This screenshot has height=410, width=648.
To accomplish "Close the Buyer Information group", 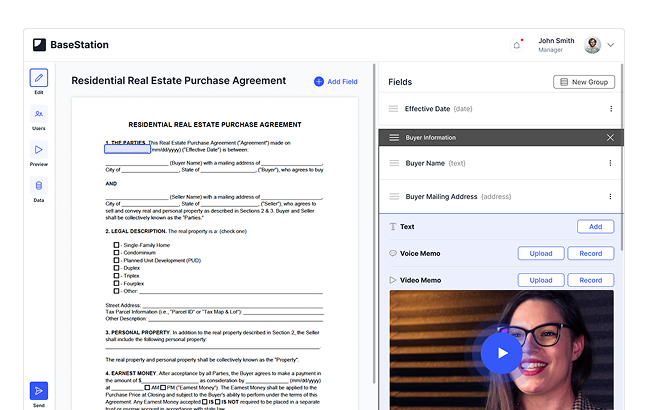I will pos(610,137).
